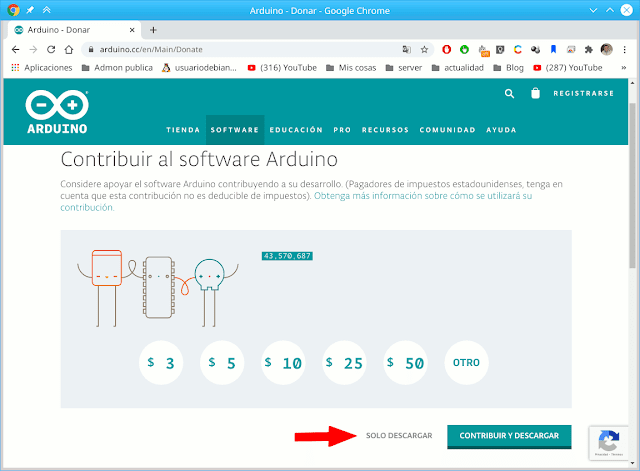This screenshot has width=640, height=471.
Task: Open the RECURSOS menu
Action: coord(385,130)
